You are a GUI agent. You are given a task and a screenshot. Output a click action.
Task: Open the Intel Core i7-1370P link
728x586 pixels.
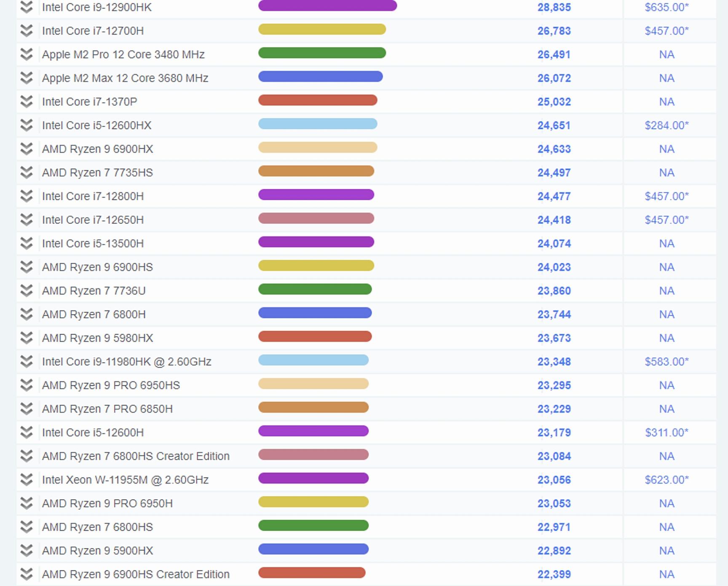(x=90, y=102)
